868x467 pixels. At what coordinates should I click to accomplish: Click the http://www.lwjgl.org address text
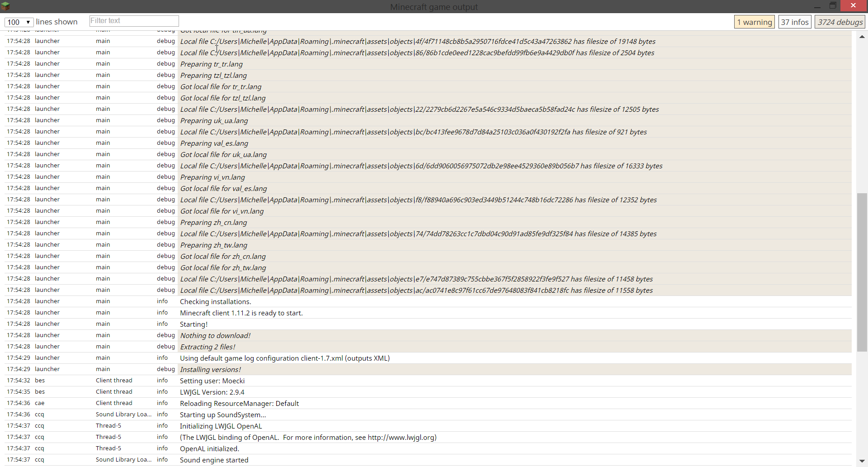click(x=401, y=438)
